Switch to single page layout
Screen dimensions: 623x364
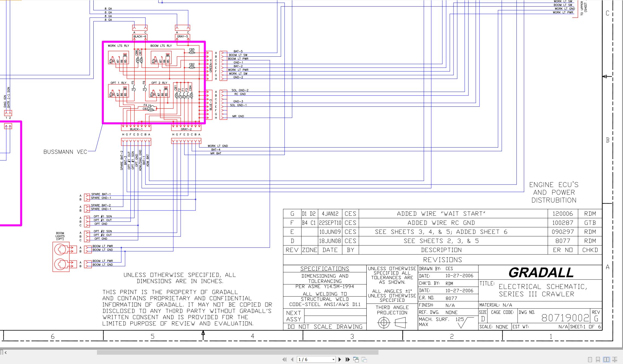(x=590, y=360)
